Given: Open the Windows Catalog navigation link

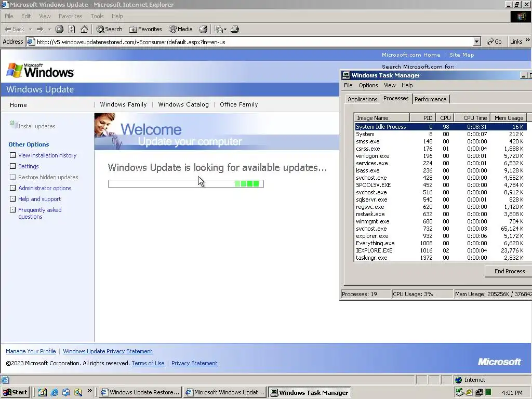Looking at the screenshot, I should coord(183,104).
